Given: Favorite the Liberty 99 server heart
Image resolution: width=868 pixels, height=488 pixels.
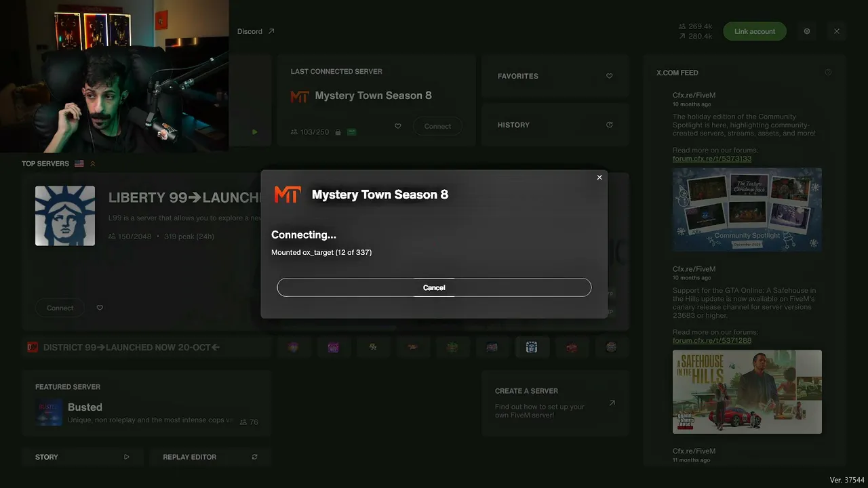Looking at the screenshot, I should coord(100,308).
